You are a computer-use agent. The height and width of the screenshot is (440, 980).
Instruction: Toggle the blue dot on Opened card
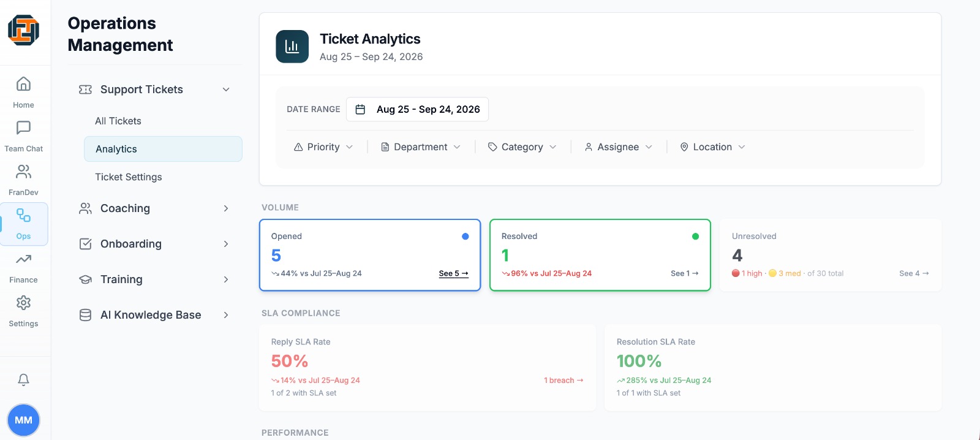point(466,237)
